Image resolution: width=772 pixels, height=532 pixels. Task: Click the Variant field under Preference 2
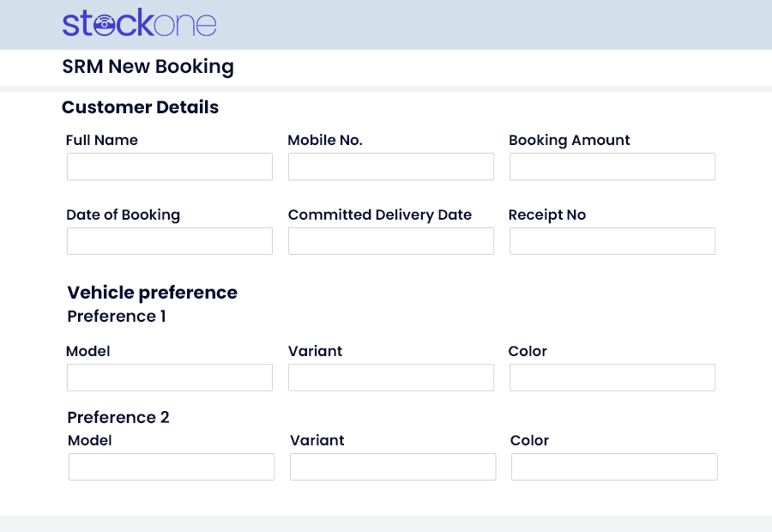tap(392, 467)
